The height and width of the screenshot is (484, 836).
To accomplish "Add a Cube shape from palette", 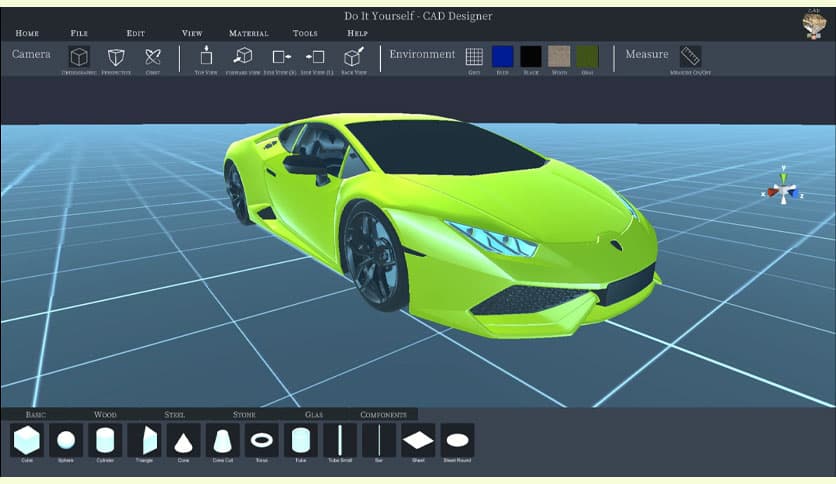I will pyautogui.click(x=27, y=440).
